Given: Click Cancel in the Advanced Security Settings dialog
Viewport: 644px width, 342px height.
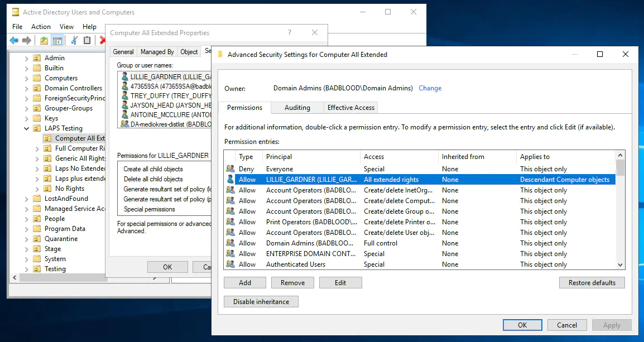Looking at the screenshot, I should coord(567,325).
